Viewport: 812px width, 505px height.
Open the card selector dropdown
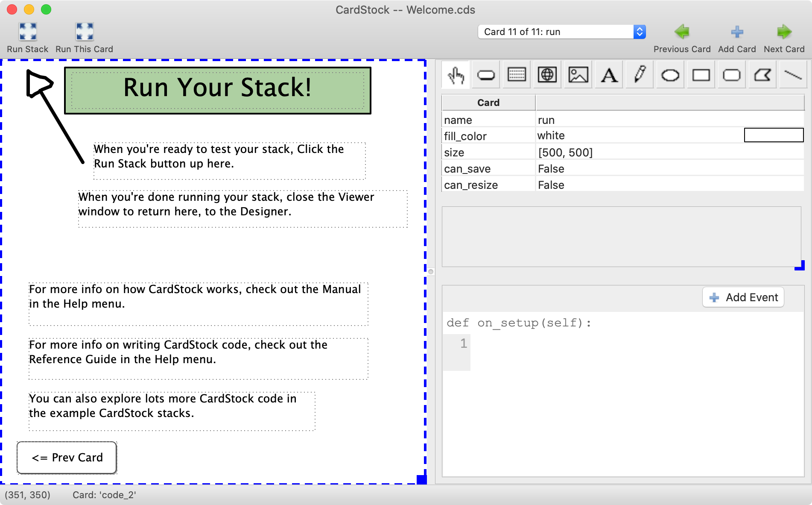click(562, 32)
